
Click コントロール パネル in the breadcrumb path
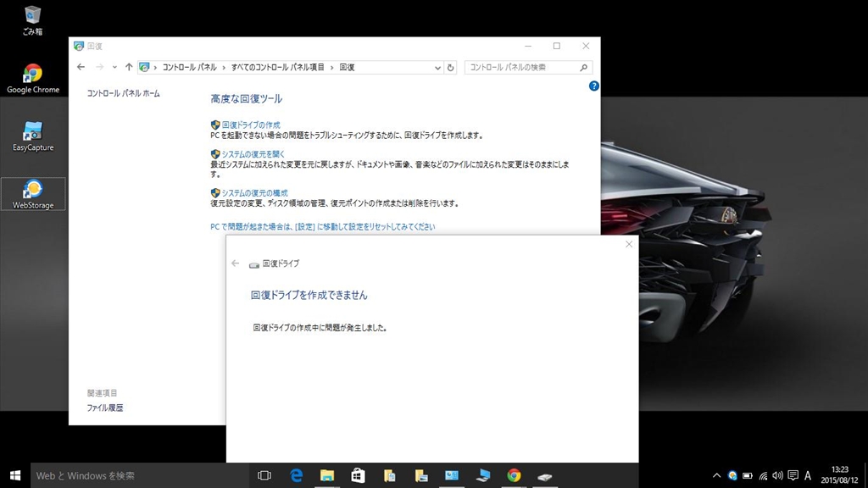189,67
